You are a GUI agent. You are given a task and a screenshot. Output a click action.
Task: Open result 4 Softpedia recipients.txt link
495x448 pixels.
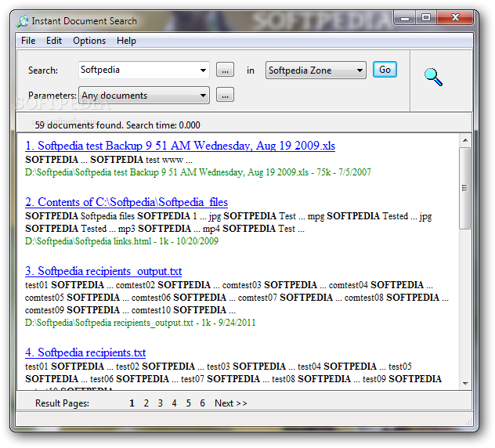tap(85, 352)
